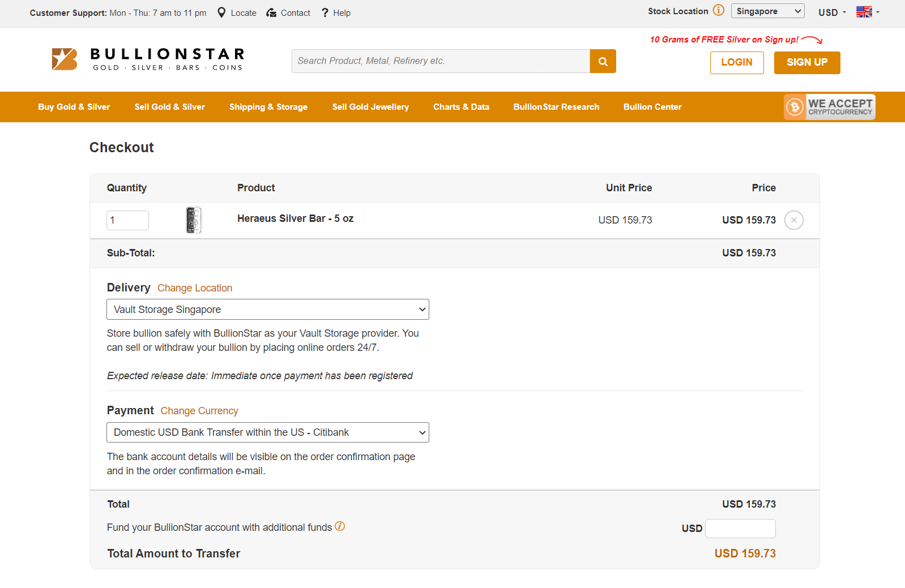Click the quantity input field
905x588 pixels.
[x=127, y=220]
